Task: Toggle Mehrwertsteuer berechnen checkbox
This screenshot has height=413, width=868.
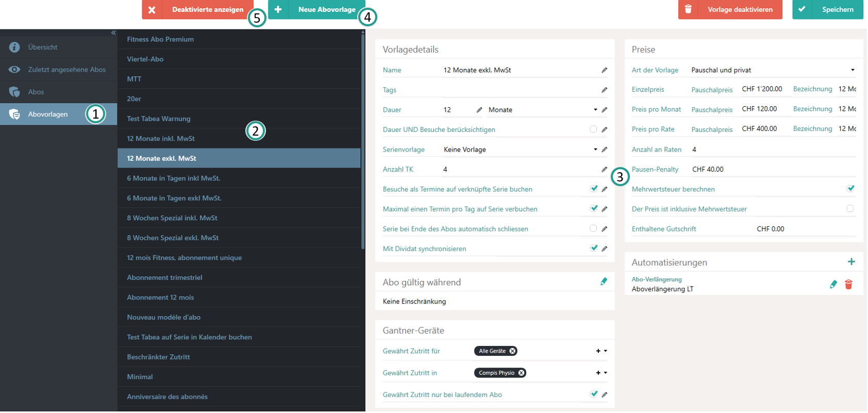Action: [850, 189]
